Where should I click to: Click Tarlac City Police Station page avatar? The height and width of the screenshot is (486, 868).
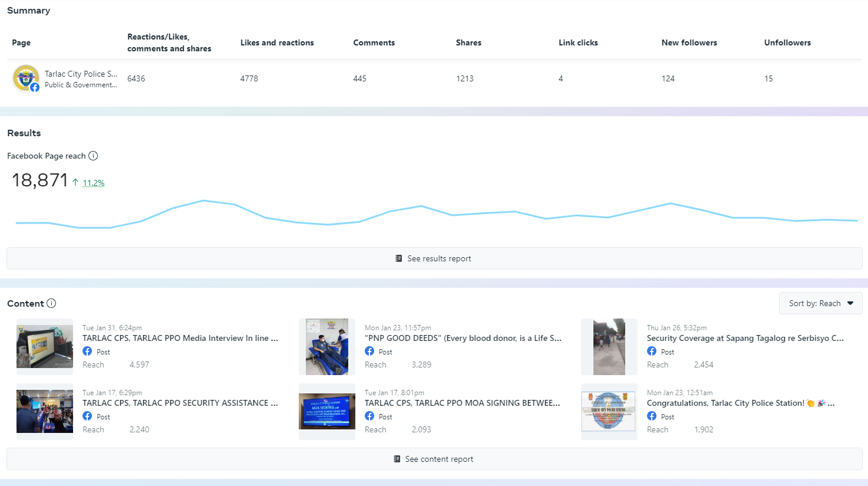(x=26, y=78)
